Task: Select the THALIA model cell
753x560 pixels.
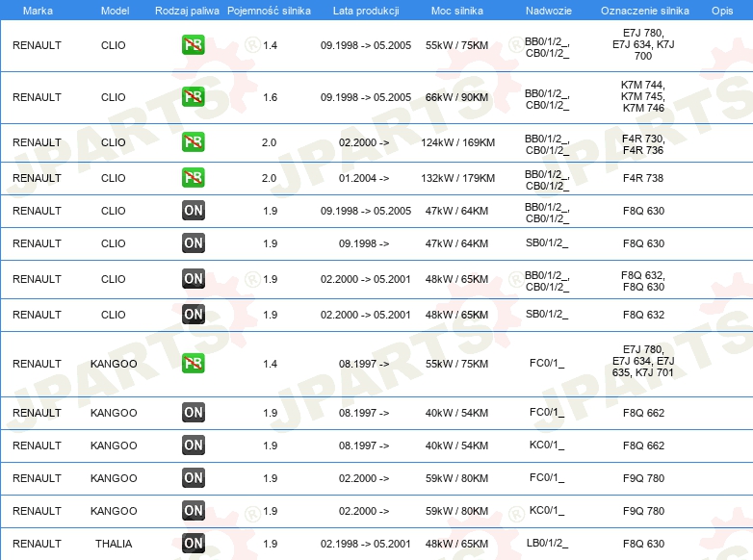Action: (114, 544)
